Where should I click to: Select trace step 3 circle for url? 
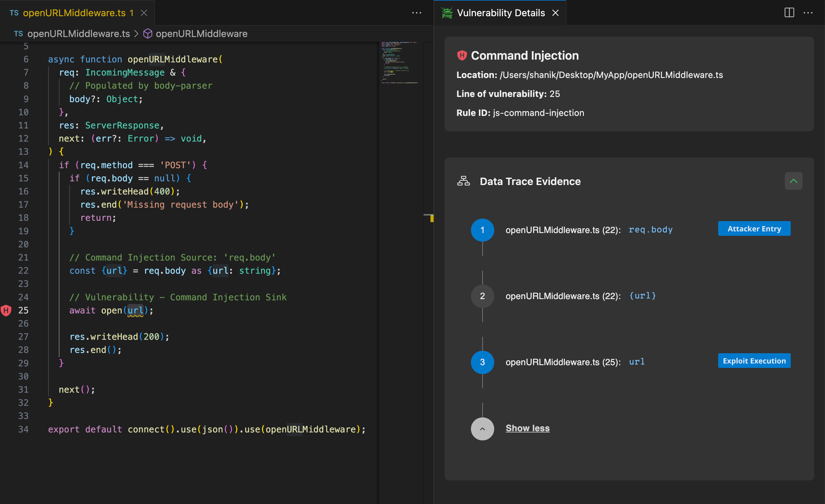pos(482,362)
